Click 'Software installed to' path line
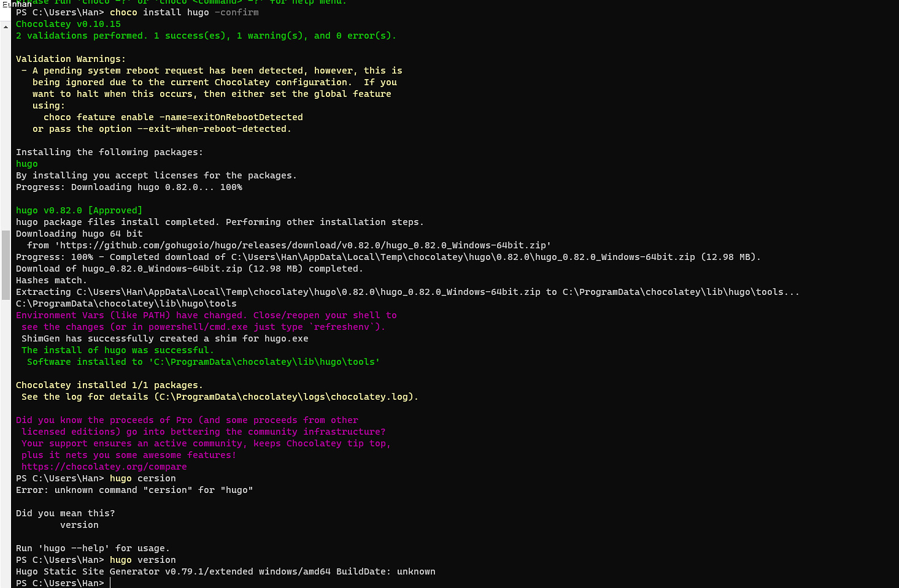 [203, 362]
